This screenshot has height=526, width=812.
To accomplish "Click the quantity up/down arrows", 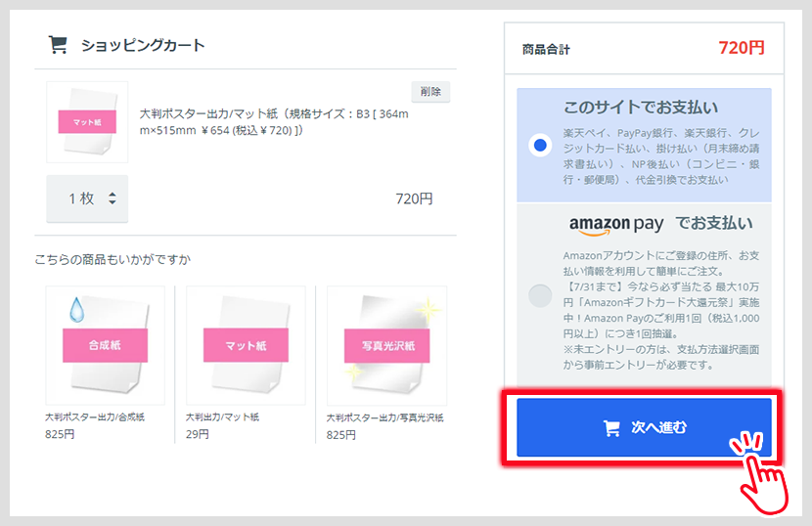I will [x=112, y=198].
